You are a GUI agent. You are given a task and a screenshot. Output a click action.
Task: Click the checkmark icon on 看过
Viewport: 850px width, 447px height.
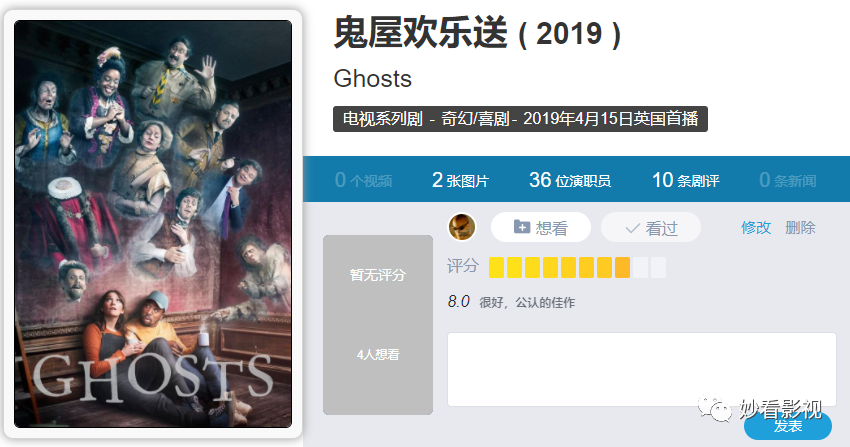pos(633,228)
